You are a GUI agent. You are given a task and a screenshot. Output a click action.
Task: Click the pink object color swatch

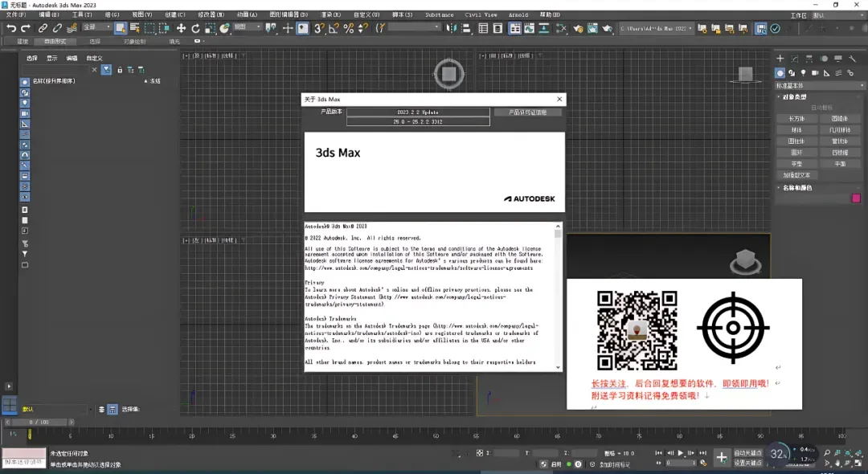coord(856,198)
